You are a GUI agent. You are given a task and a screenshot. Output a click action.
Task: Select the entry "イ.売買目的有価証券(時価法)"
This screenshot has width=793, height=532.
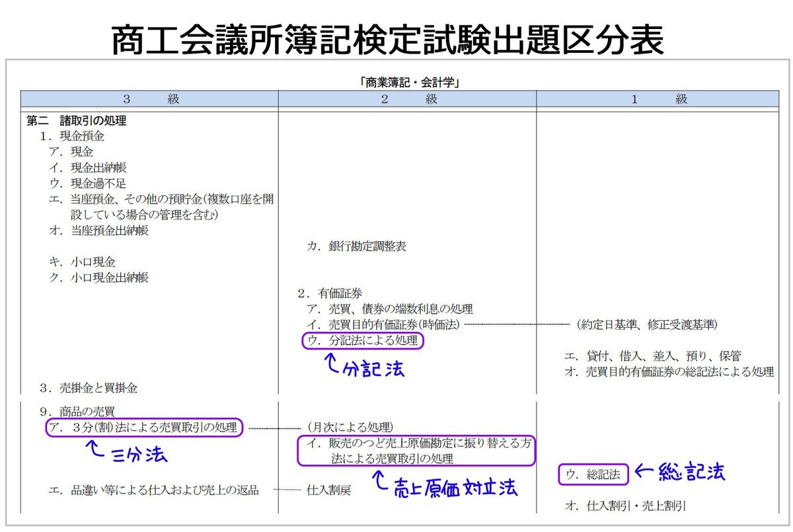pyautogui.click(x=383, y=324)
